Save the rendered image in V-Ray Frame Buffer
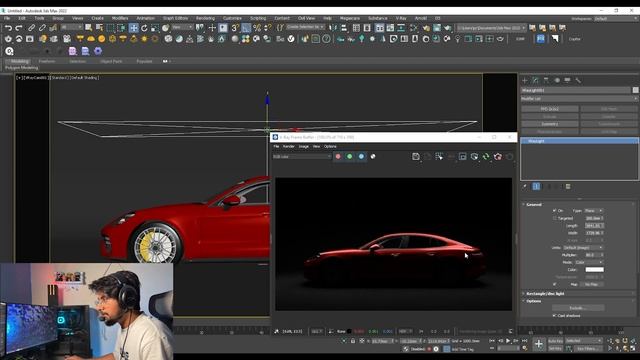This screenshot has width=640, height=360. tap(416, 156)
